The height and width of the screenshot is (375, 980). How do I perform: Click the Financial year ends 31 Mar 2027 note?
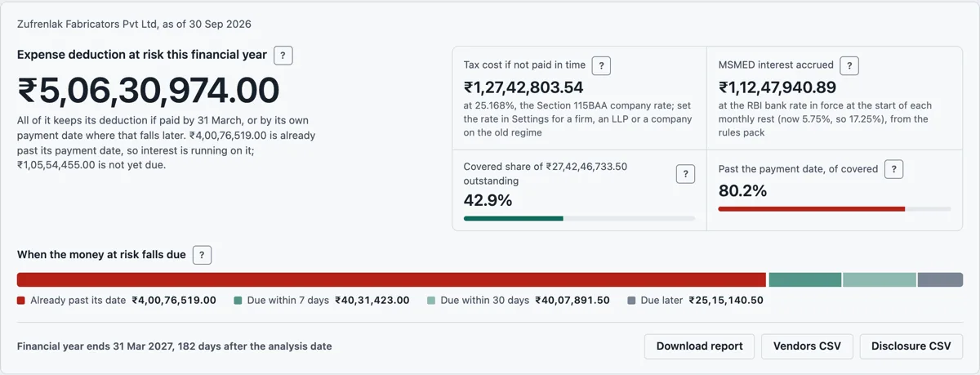click(x=175, y=346)
